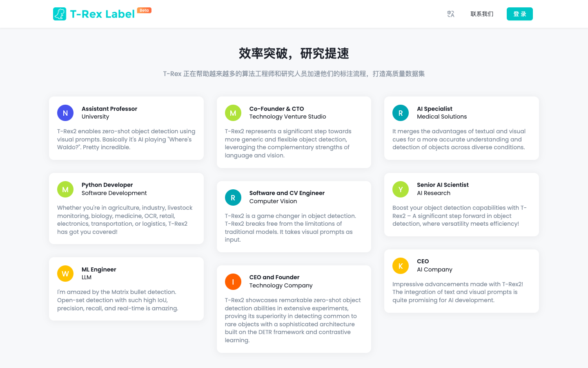Click the T-Rex Label brand text
The width and height of the screenshot is (588, 368).
click(102, 14)
